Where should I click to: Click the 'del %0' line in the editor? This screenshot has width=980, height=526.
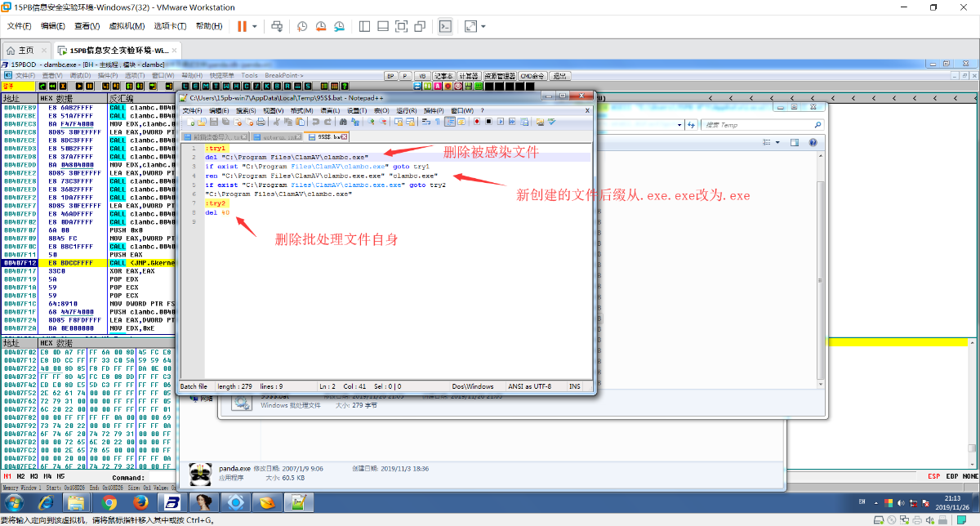coord(217,212)
